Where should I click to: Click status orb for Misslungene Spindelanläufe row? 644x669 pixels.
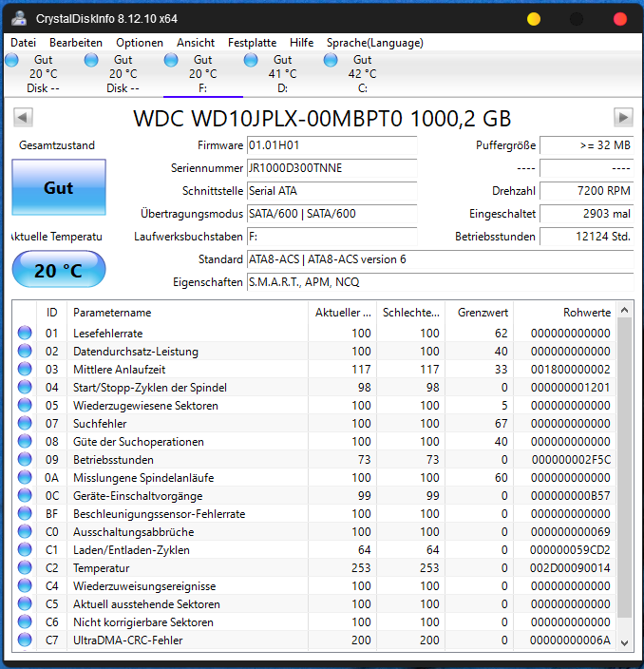tap(25, 477)
